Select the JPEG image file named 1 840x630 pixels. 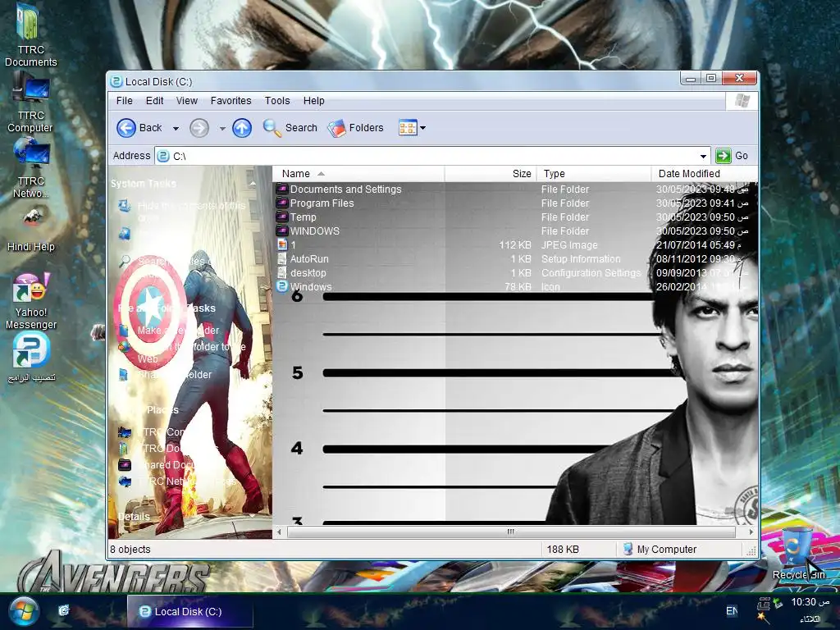(287, 244)
